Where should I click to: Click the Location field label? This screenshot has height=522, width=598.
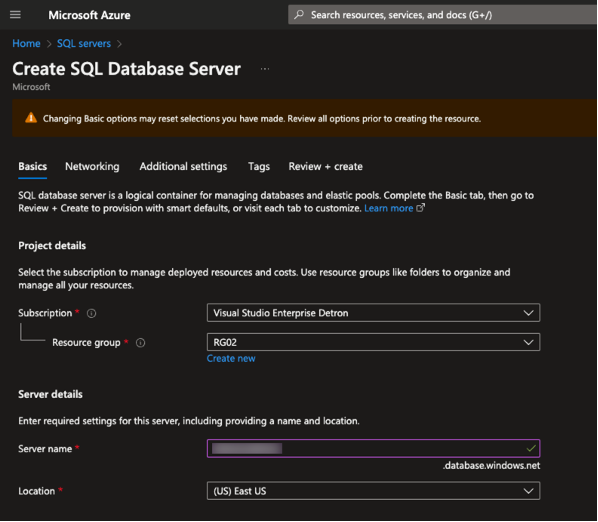coord(37,491)
